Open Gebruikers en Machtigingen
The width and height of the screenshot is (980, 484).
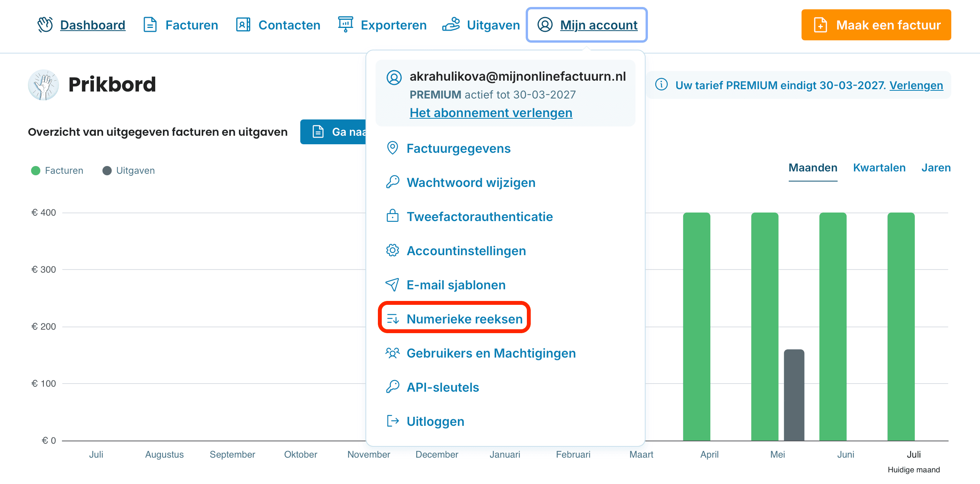click(481, 353)
